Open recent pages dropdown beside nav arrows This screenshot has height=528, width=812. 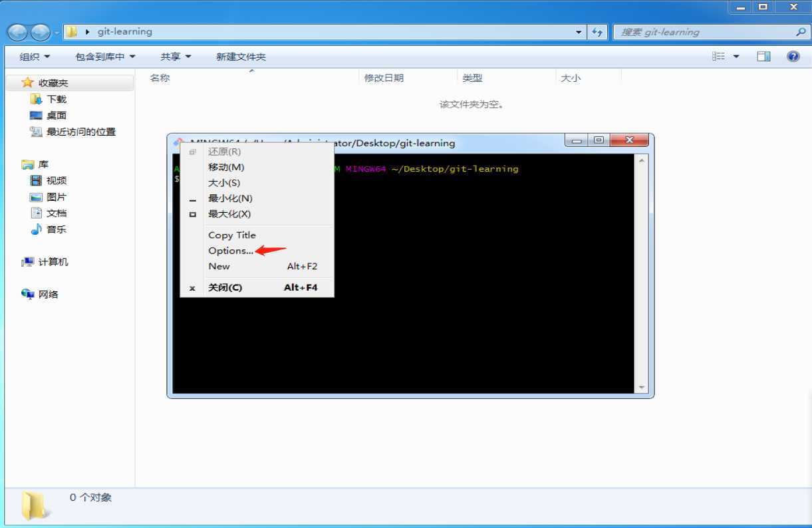[57, 32]
